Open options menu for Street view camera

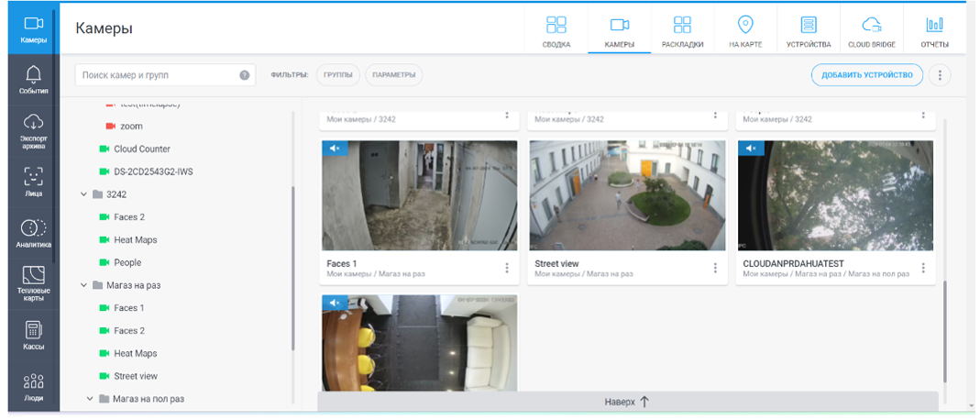pyautogui.click(x=715, y=268)
